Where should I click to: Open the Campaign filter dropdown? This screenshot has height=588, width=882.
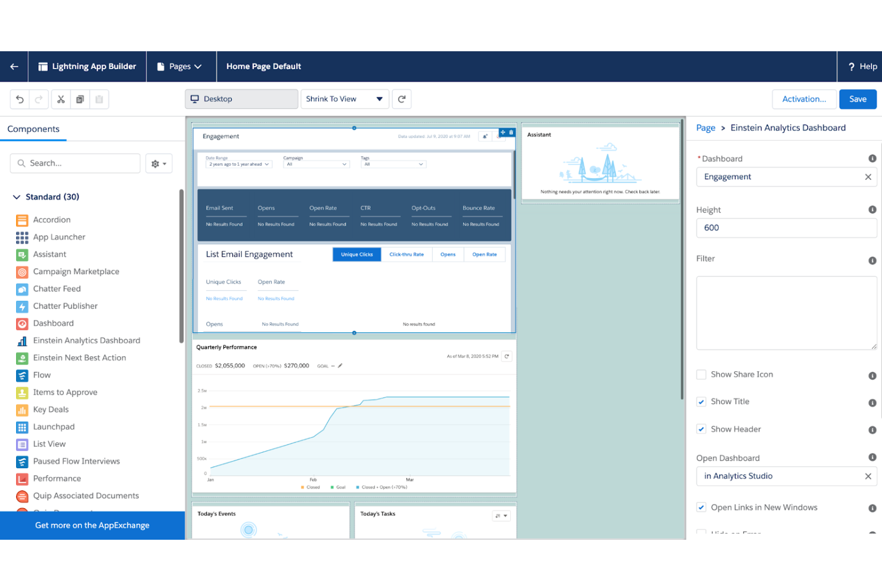316,164
